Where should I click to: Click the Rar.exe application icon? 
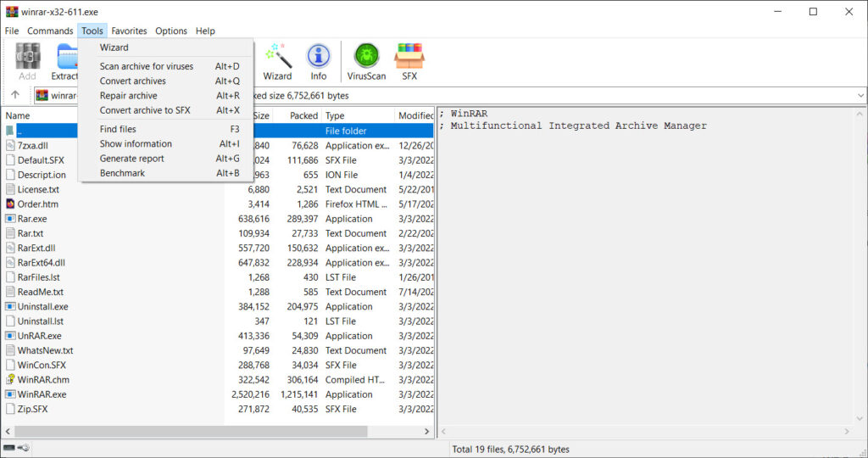click(x=10, y=218)
